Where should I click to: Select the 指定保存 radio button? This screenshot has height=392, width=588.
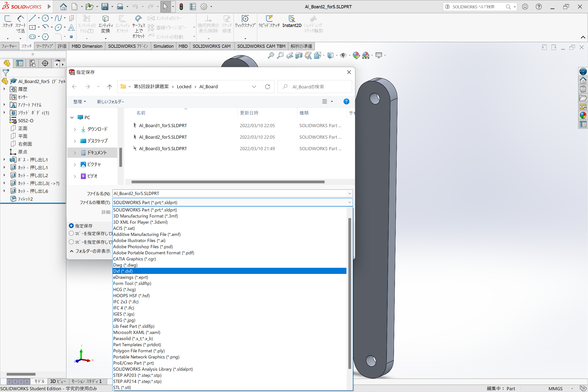point(72,226)
